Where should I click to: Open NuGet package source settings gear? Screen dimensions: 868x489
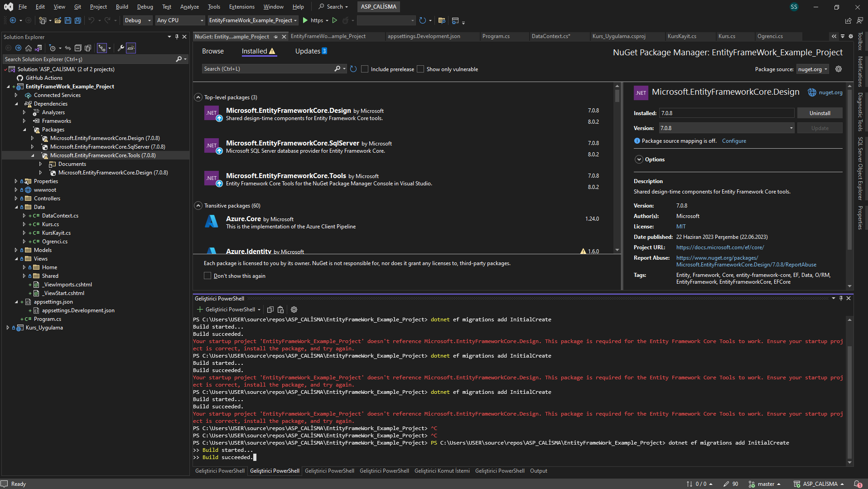(839, 69)
